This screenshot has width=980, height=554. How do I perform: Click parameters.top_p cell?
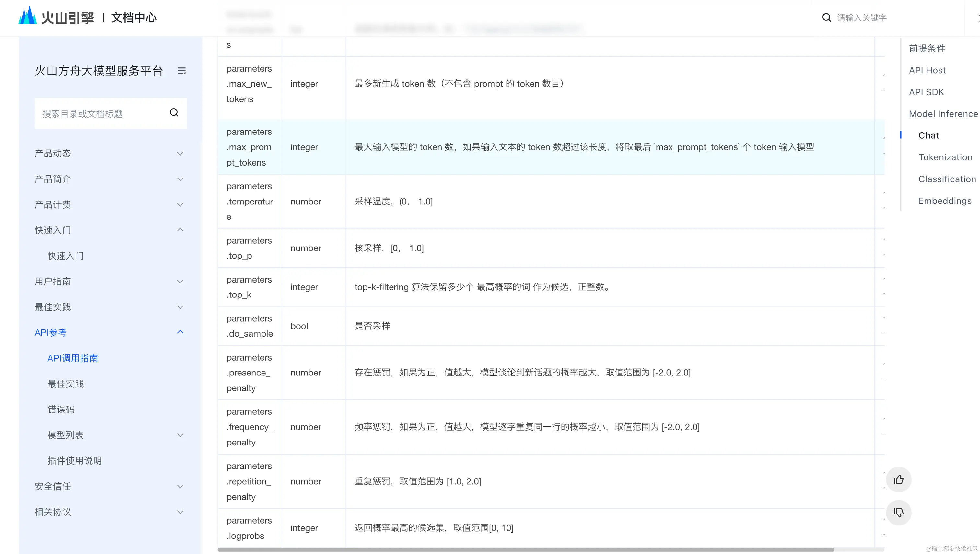click(250, 248)
